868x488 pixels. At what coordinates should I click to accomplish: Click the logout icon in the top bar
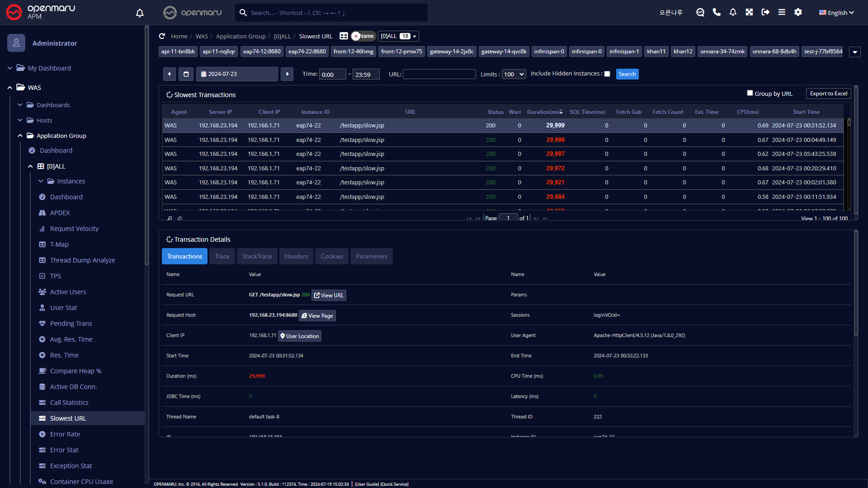pos(765,12)
